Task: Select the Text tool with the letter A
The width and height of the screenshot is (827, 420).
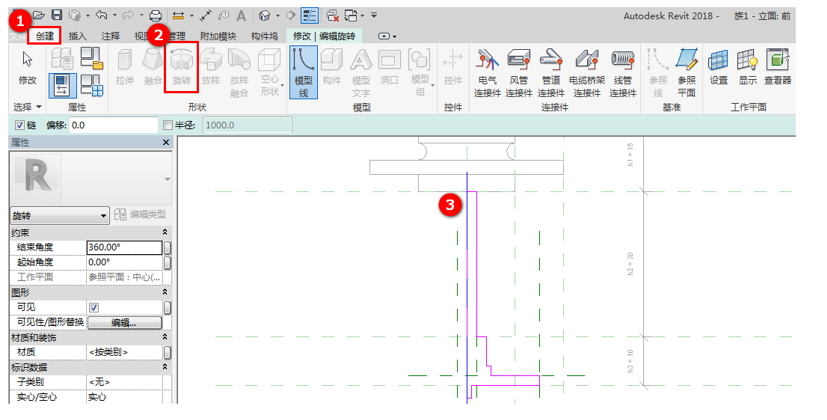Action: coord(241,16)
